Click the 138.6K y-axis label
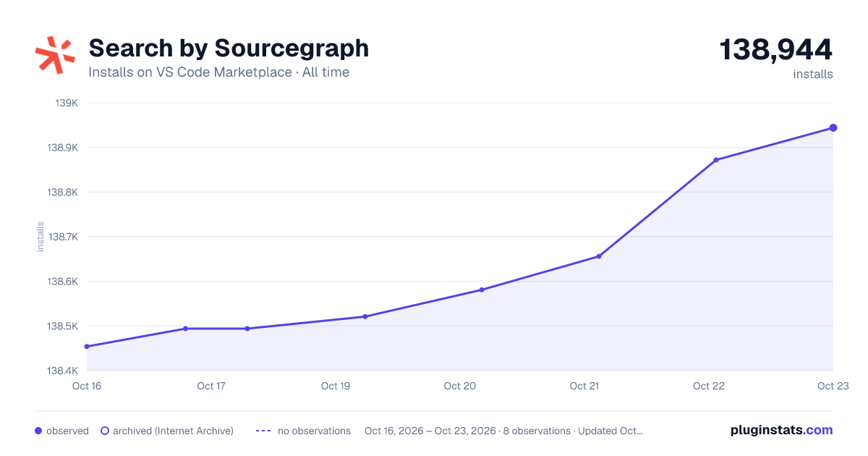Image resolution: width=868 pixels, height=456 pixels. click(x=63, y=282)
